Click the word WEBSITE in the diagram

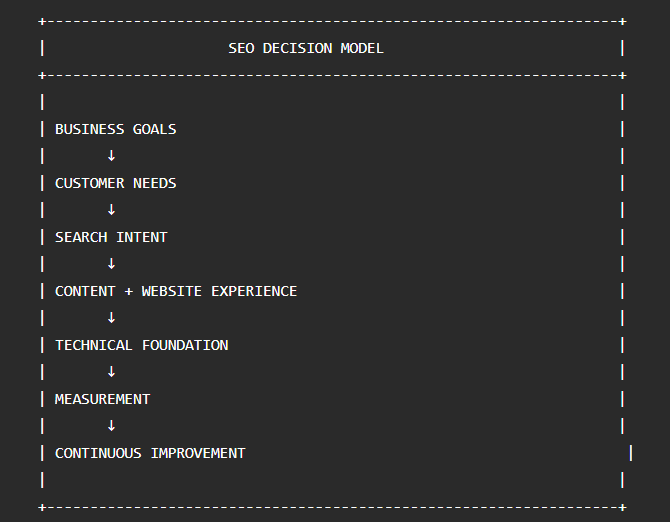click(x=171, y=291)
